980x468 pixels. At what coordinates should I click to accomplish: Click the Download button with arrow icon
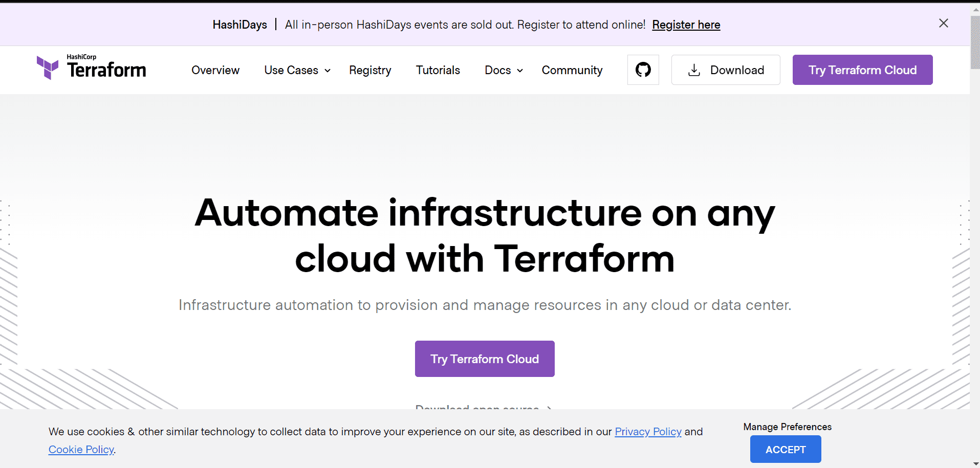click(x=726, y=70)
